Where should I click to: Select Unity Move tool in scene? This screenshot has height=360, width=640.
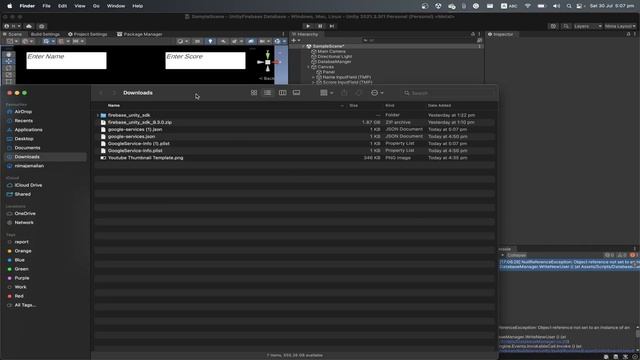click(x=9, y=61)
